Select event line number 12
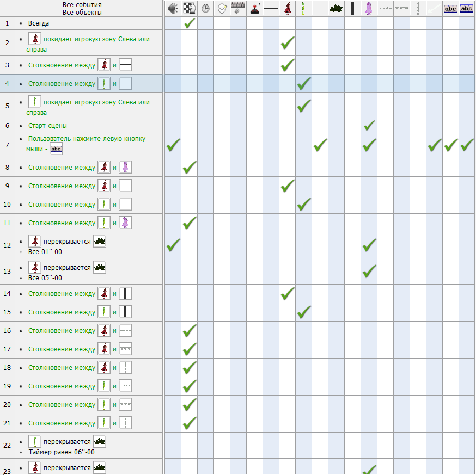 (x=7, y=245)
